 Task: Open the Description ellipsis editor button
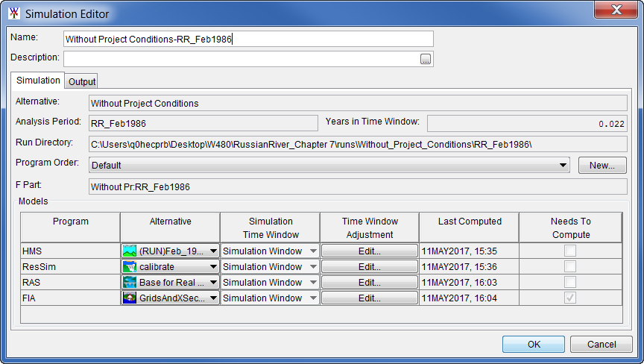click(426, 59)
